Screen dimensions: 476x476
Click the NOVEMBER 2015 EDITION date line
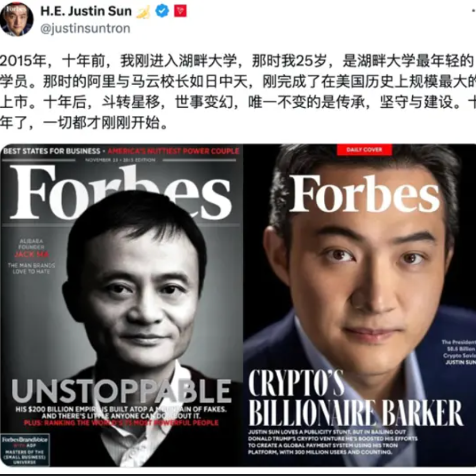120,160
